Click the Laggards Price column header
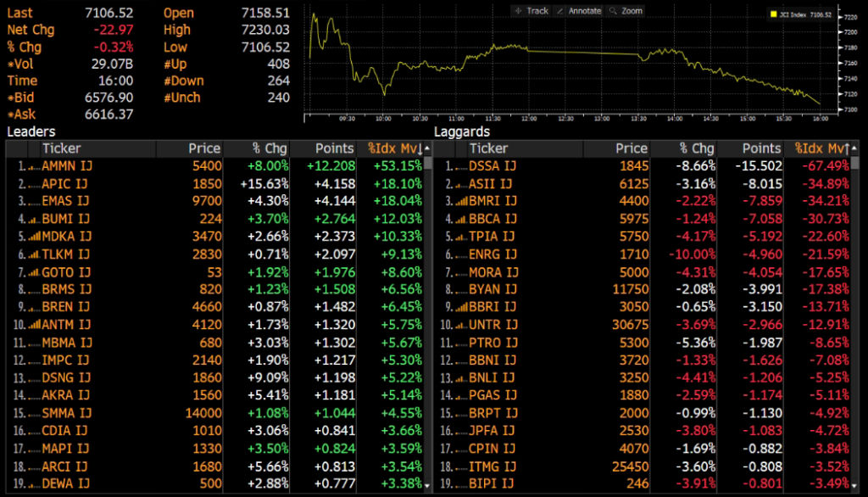Screen dimensions: 868x497 click(631, 148)
